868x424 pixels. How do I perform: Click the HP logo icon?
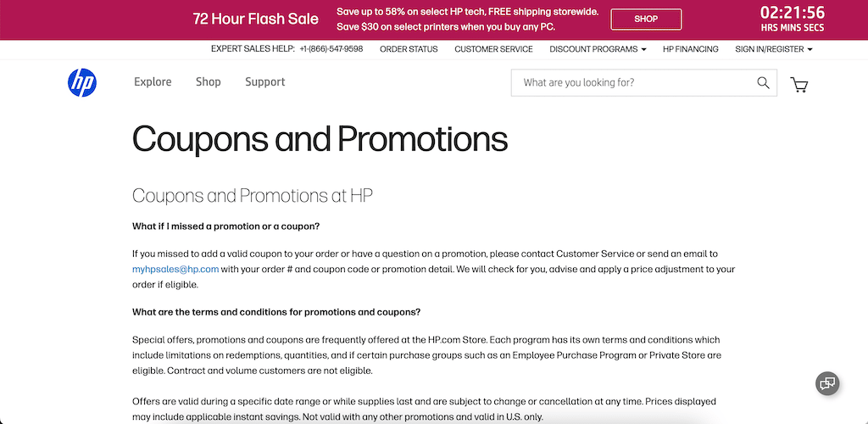pyautogui.click(x=82, y=82)
